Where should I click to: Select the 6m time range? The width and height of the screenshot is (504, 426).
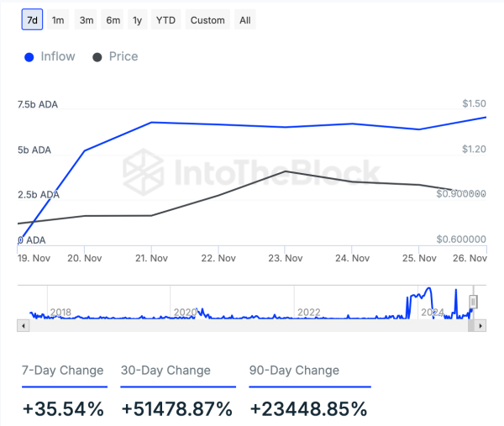click(x=113, y=19)
